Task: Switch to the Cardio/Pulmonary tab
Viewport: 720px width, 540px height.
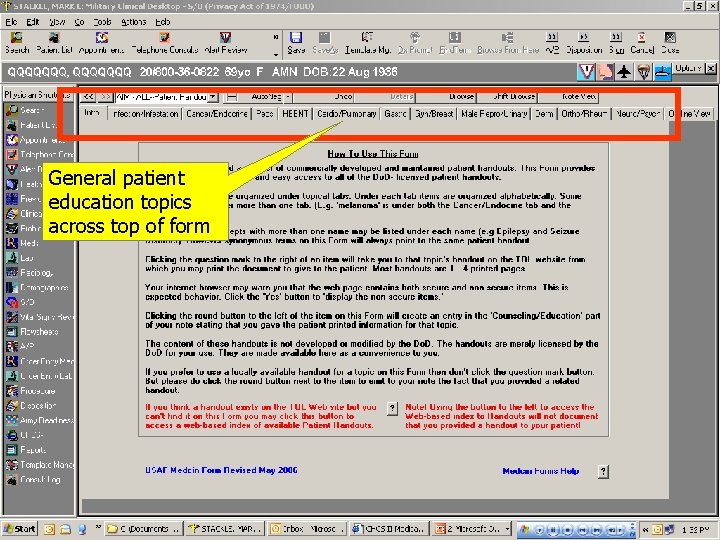Action: 347,113
